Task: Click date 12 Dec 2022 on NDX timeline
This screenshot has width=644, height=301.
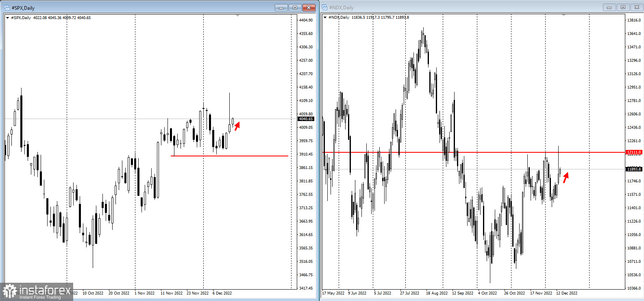Action: [x=566, y=293]
